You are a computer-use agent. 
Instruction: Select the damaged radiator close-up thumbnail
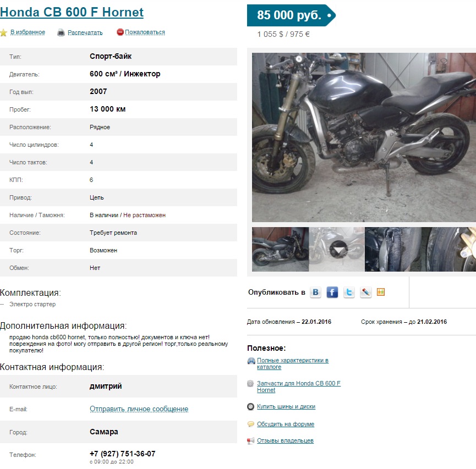coord(393,250)
